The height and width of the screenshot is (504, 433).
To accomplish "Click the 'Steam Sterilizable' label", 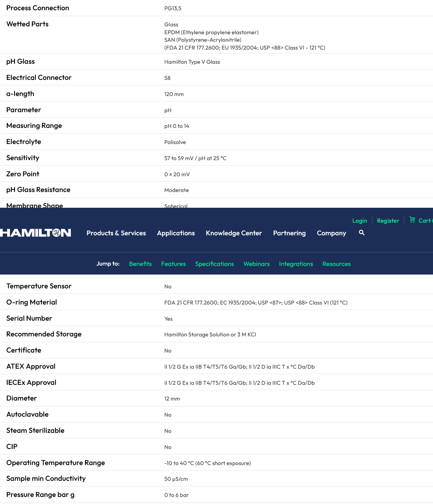I will point(35,430).
